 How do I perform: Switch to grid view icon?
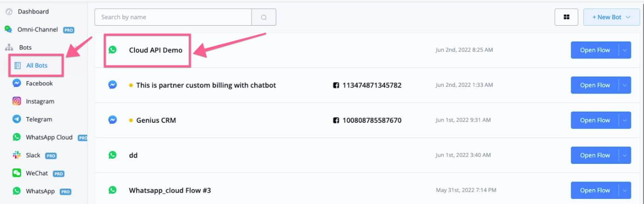pyautogui.click(x=567, y=17)
